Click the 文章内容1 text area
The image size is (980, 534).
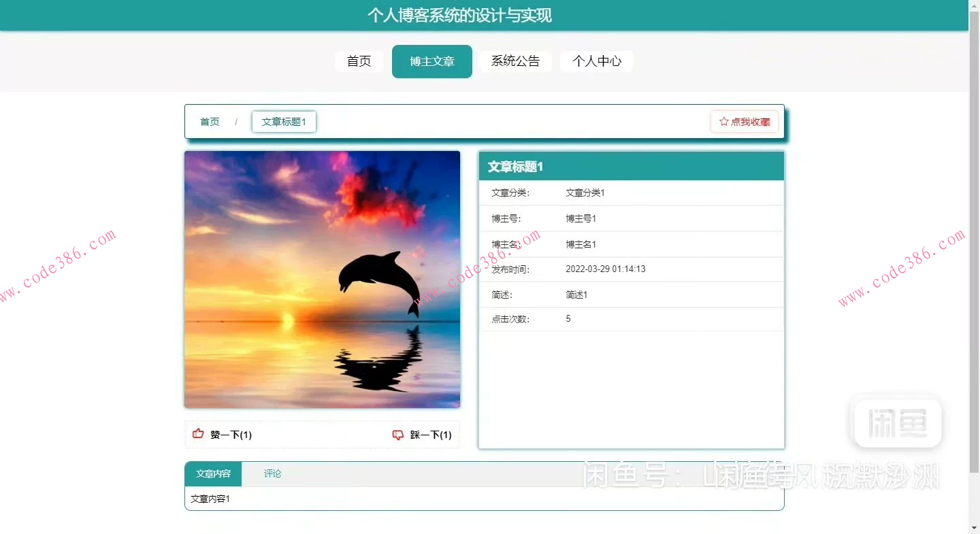212,499
